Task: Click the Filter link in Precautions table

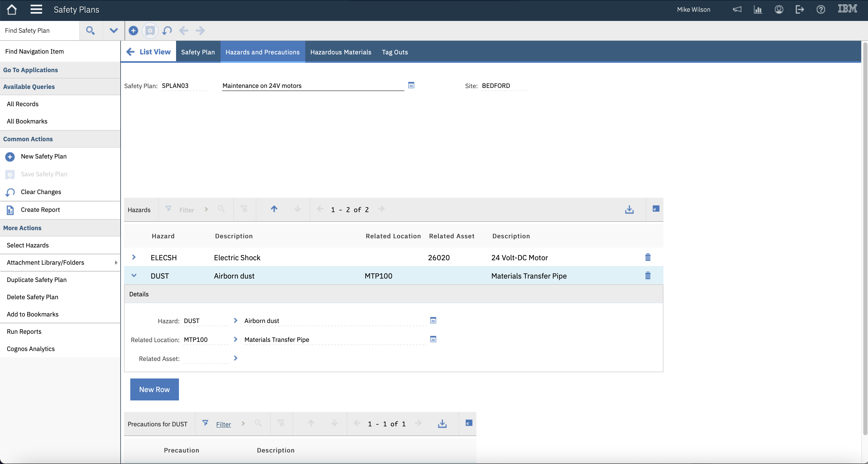Action: click(223, 424)
